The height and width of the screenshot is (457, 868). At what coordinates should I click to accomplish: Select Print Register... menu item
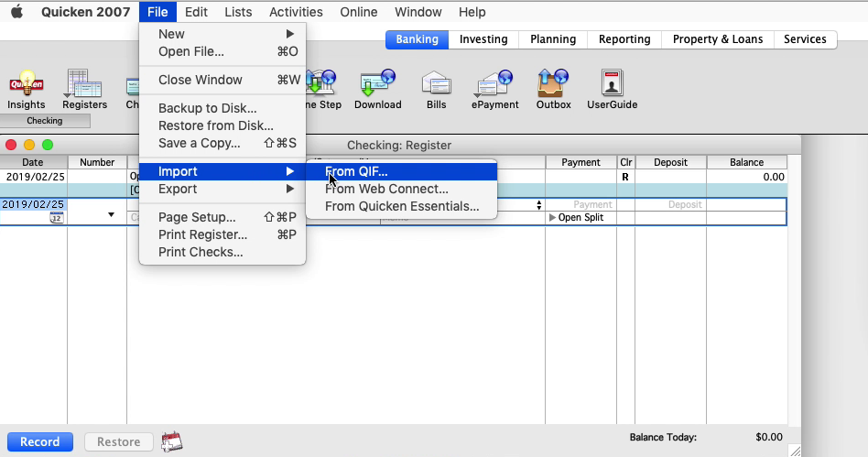click(x=222, y=234)
